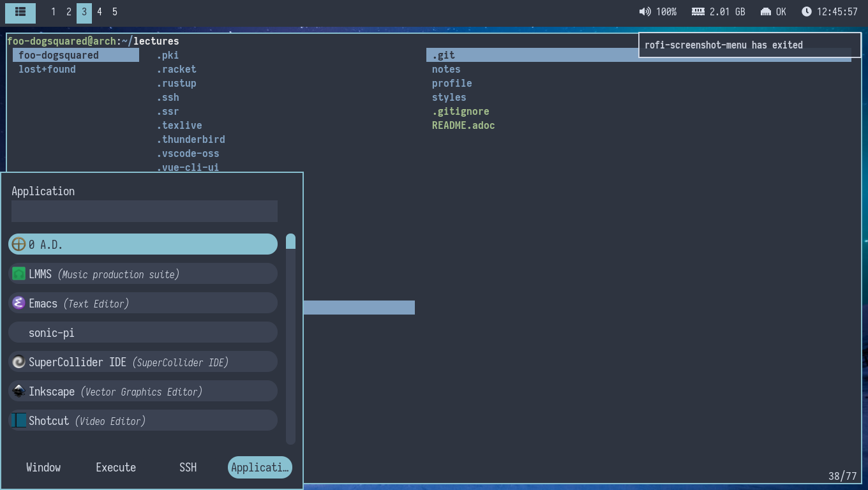Image resolution: width=868 pixels, height=490 pixels.
Task: Click the clock icon in top bar
Action: click(807, 11)
